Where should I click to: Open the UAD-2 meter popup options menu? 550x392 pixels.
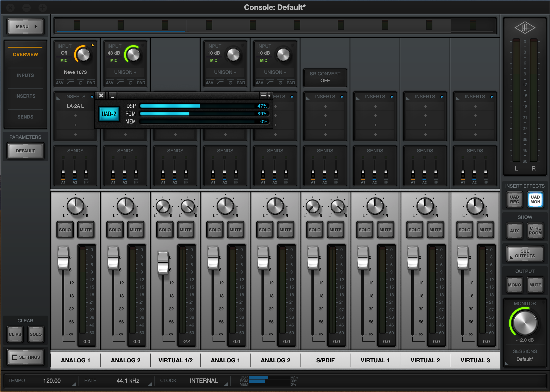click(x=265, y=96)
